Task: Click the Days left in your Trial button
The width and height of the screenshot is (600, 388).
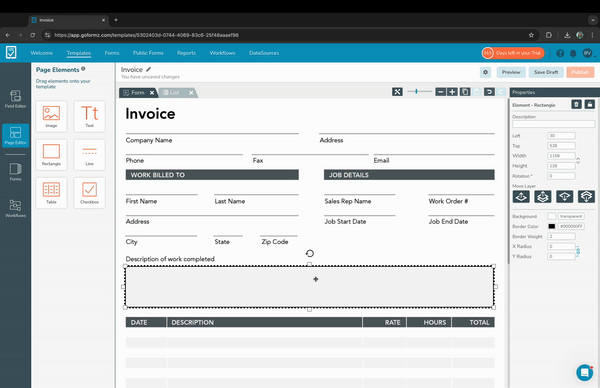Action: pos(513,53)
